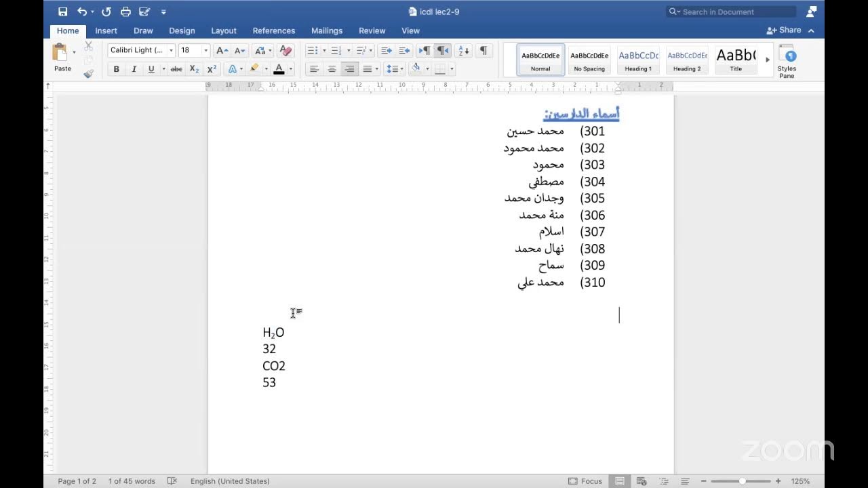Undo the last action
Viewport: 868px width, 488px height.
coord(81,12)
